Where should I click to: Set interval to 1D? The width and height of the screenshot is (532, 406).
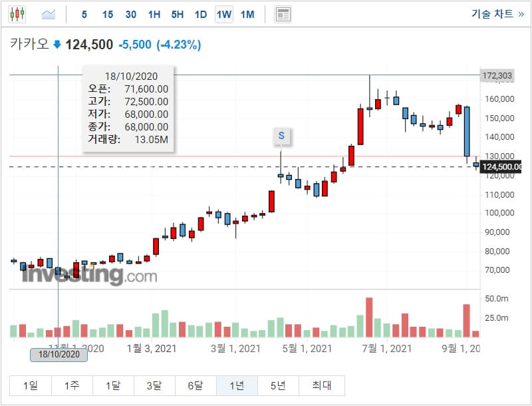(201, 15)
